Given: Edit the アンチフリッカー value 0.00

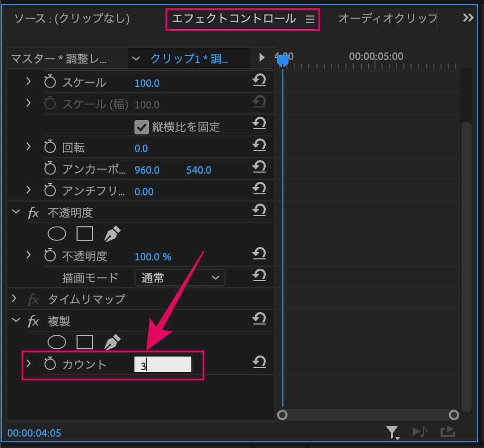Looking at the screenshot, I should (144, 192).
